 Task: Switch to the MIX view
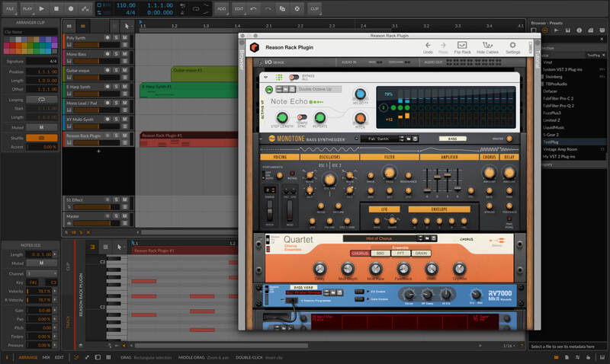tap(46, 357)
